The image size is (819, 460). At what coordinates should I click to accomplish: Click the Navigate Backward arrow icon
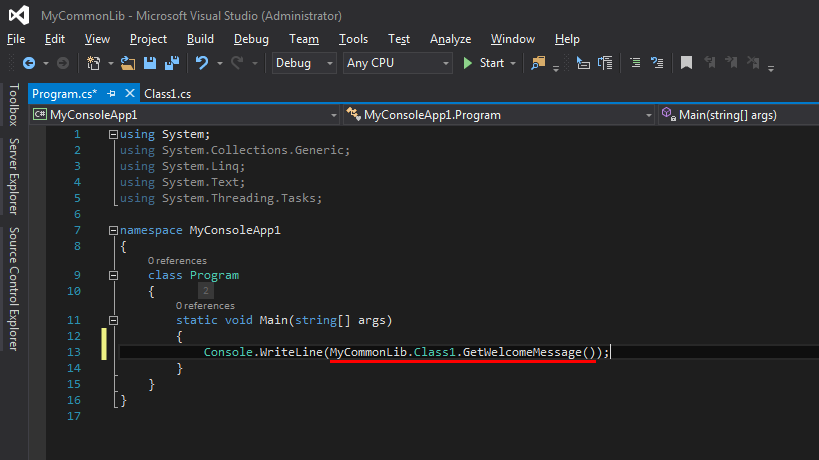(x=28, y=63)
